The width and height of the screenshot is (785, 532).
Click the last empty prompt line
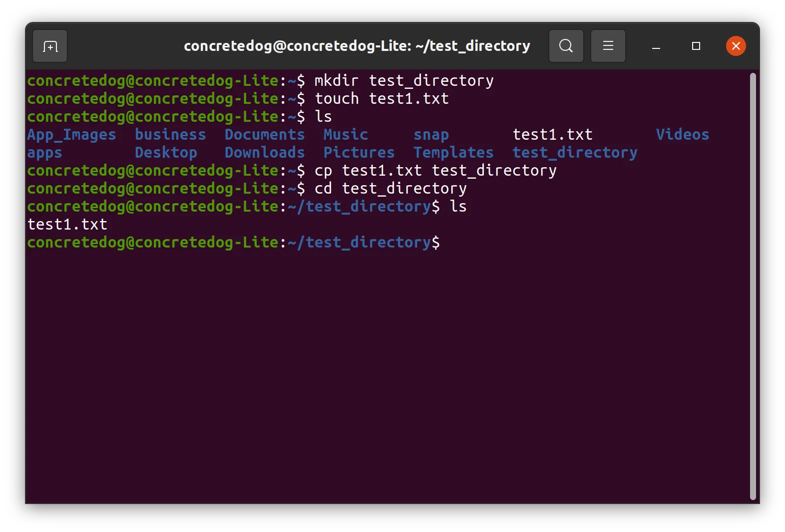pyautogui.click(x=233, y=243)
